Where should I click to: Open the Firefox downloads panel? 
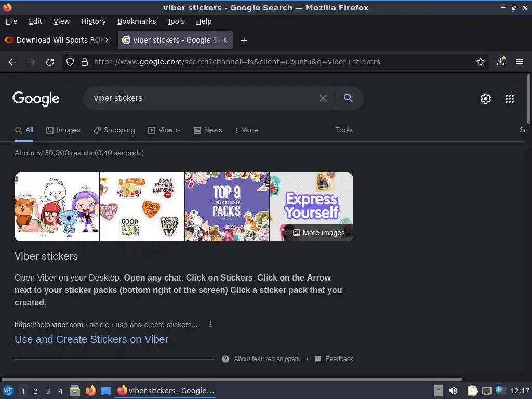coord(500,61)
